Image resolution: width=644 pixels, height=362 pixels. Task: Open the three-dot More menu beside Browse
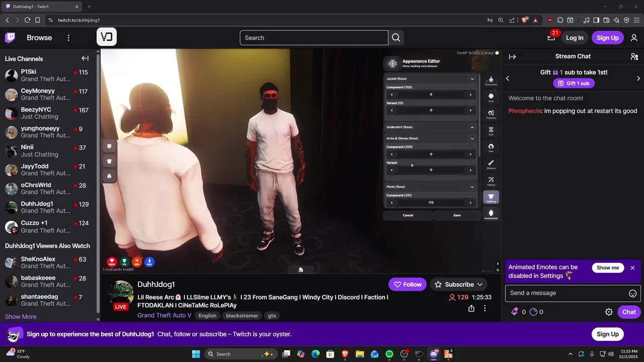pyautogui.click(x=68, y=38)
